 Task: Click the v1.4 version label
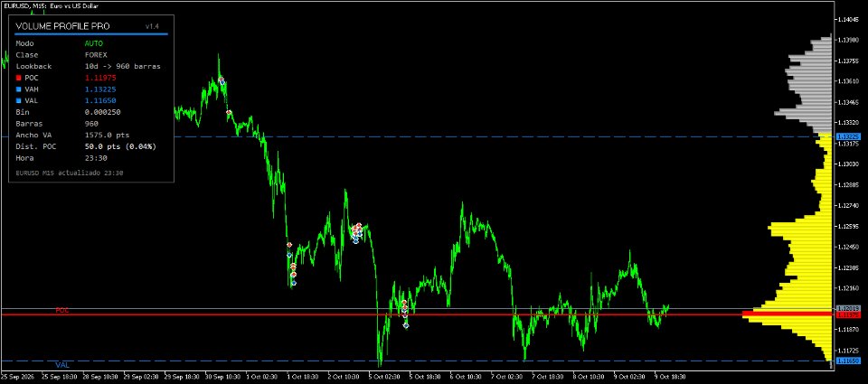tap(152, 26)
